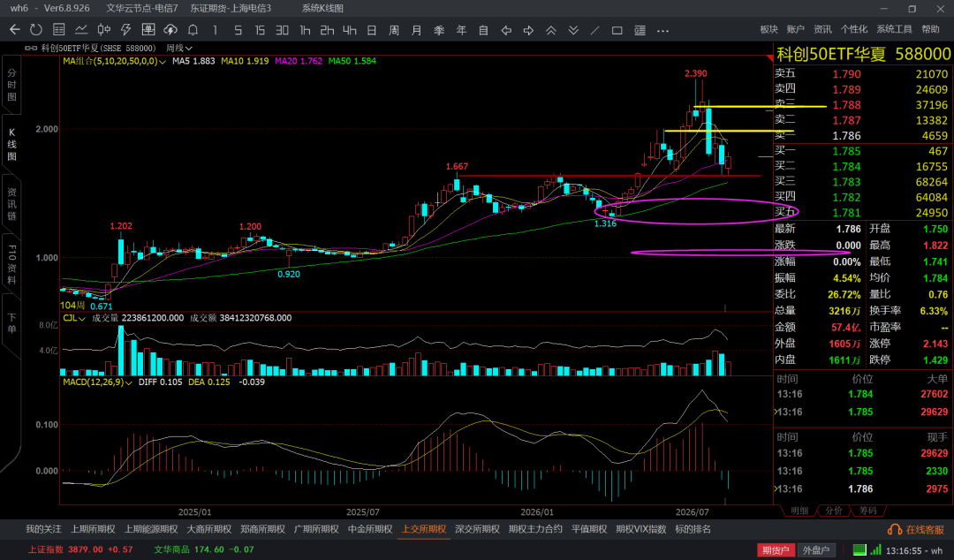Expand the MA组合 indicator dropdown
954x560 pixels.
(114, 61)
